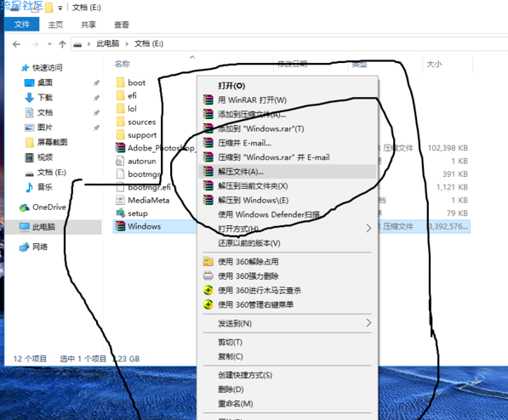Open 屏幕截图 folder in the sidebar
This screenshot has width=508, height=420.
[52, 142]
